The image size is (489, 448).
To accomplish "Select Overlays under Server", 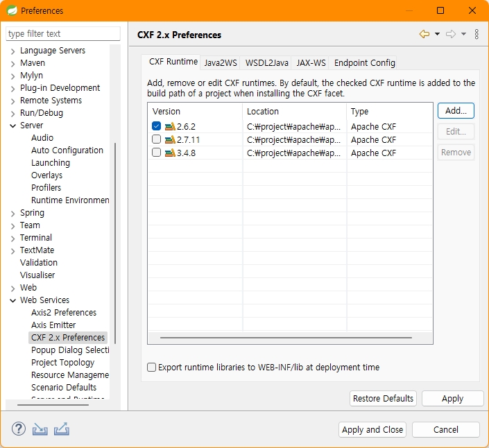I will (46, 175).
